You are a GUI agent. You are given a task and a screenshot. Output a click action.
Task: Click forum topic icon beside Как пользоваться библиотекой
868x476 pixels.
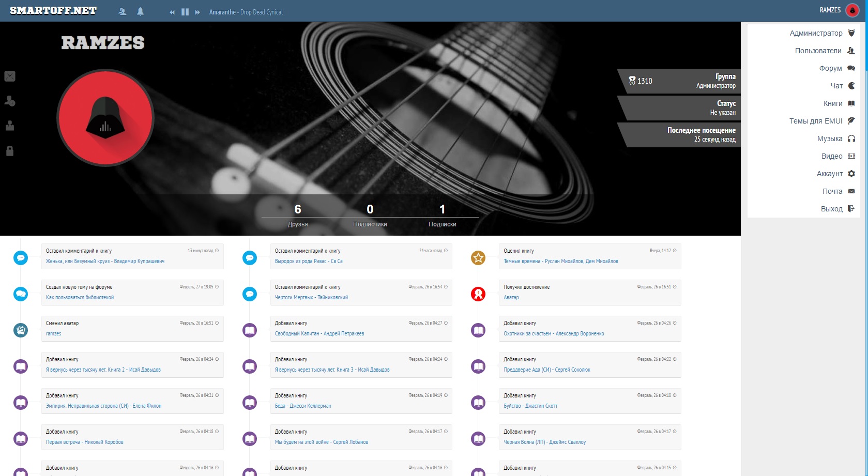coord(21,294)
